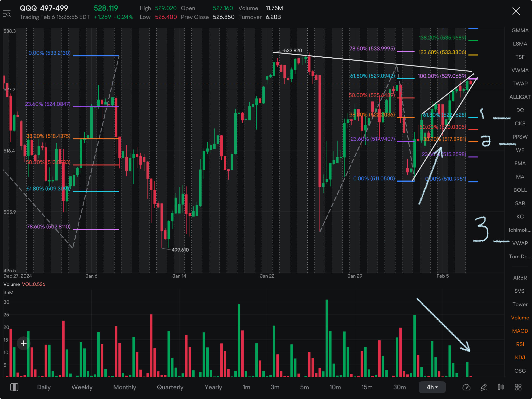Viewport: 532px width, 399px height.
Task: Select the 123.60% (533.3306) Fibonacci label
Action: coord(442,52)
